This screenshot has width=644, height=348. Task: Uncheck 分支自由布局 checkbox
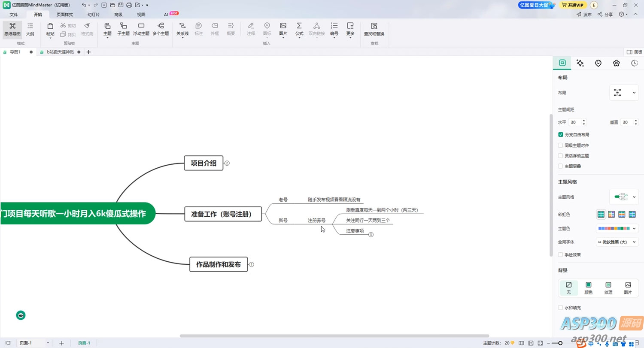click(560, 135)
